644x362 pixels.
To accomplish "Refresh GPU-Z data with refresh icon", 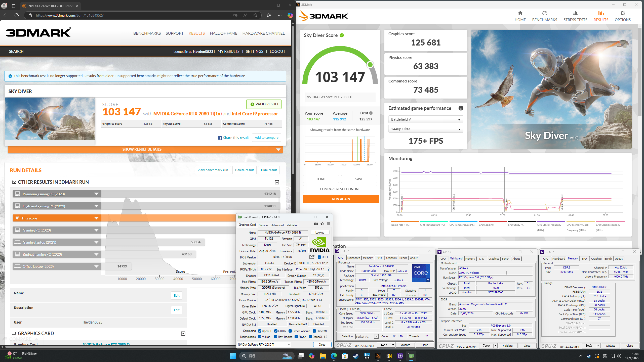I will pyautogui.click(x=322, y=224).
